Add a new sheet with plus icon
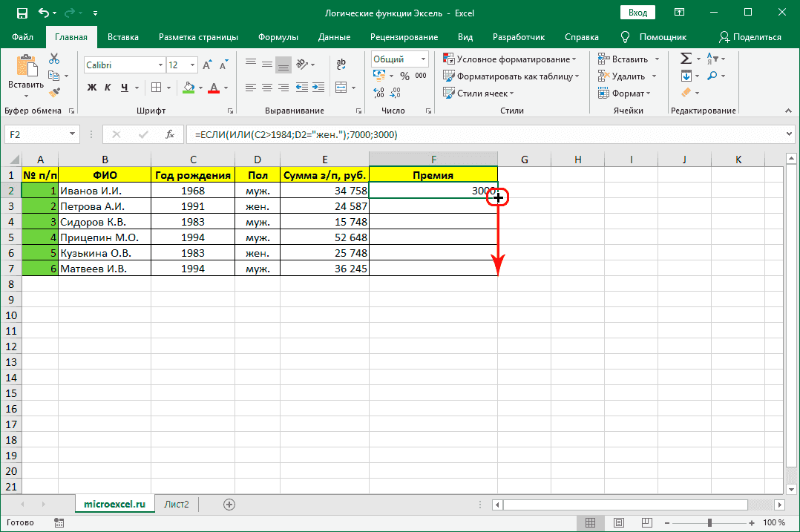This screenshot has width=800, height=532. coord(229,504)
